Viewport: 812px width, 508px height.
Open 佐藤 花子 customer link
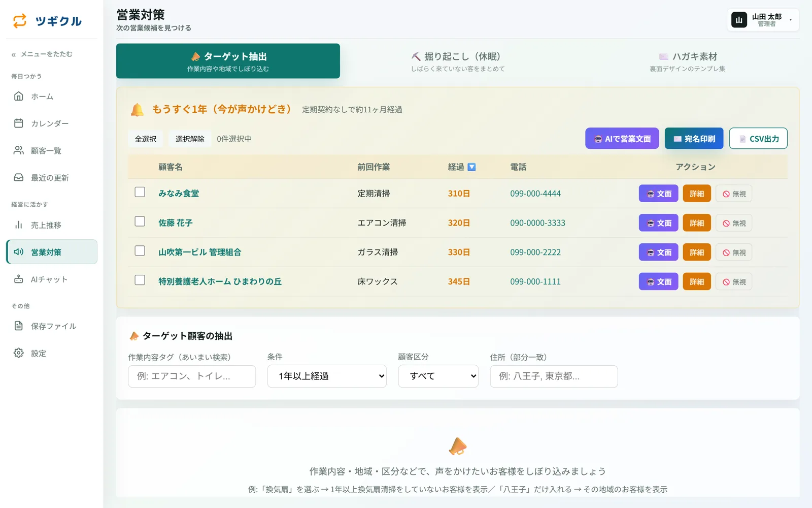click(176, 223)
